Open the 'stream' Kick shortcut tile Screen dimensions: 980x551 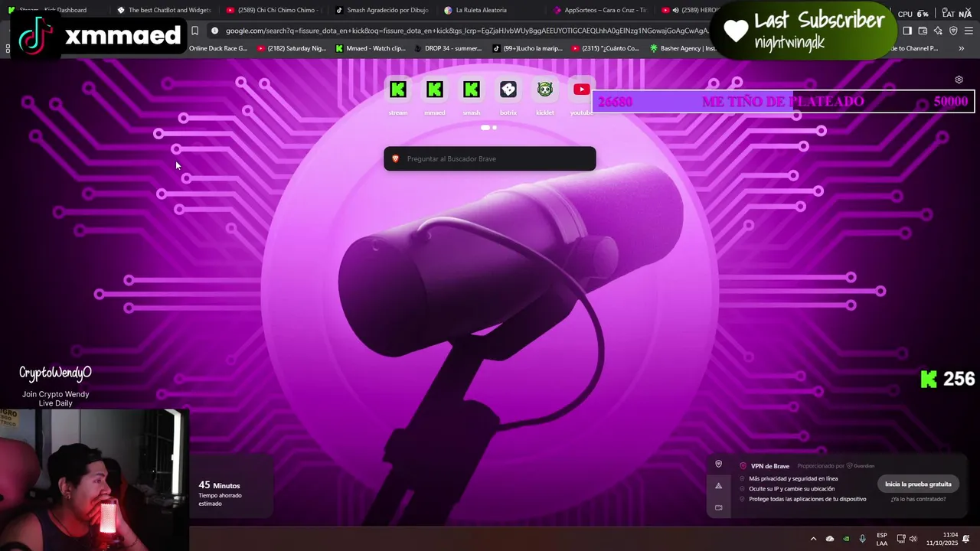[x=397, y=90]
